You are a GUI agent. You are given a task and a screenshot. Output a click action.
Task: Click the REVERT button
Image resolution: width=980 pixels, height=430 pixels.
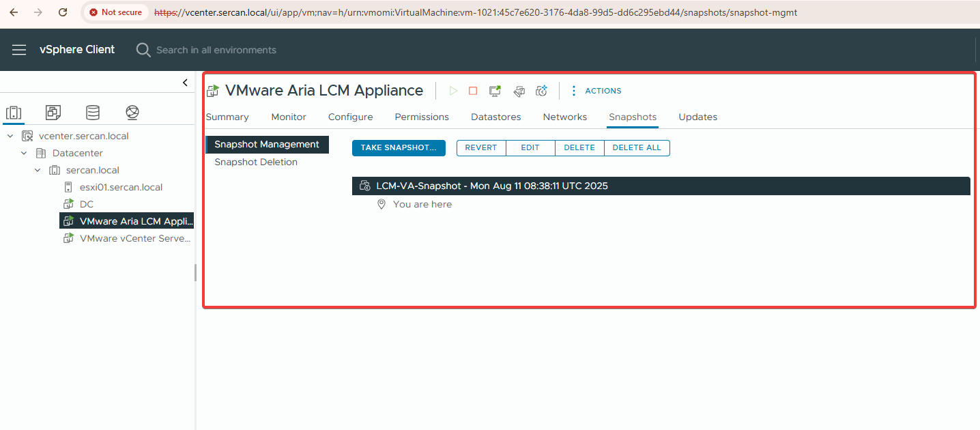[481, 148]
